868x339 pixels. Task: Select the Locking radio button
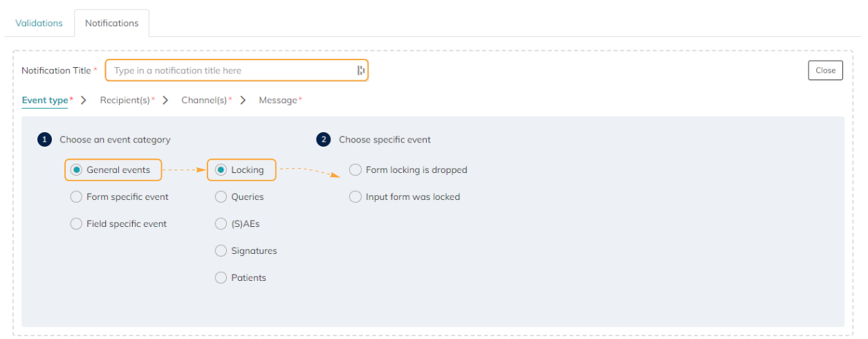point(221,169)
